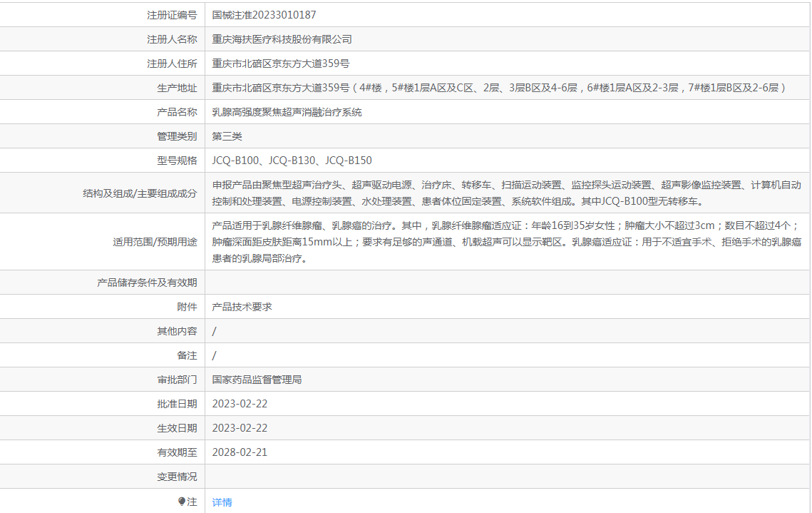The height and width of the screenshot is (513, 812).
Task: Click the 注册证编号 label
Action: point(172,15)
